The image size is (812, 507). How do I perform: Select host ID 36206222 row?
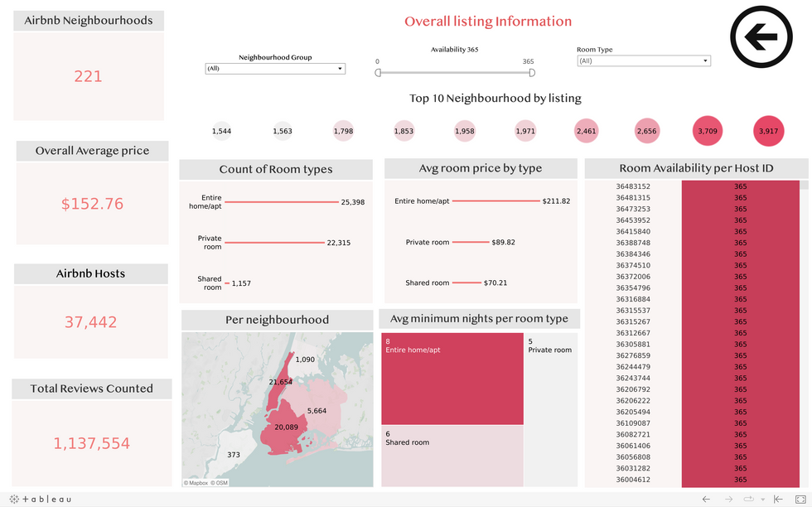coord(693,401)
